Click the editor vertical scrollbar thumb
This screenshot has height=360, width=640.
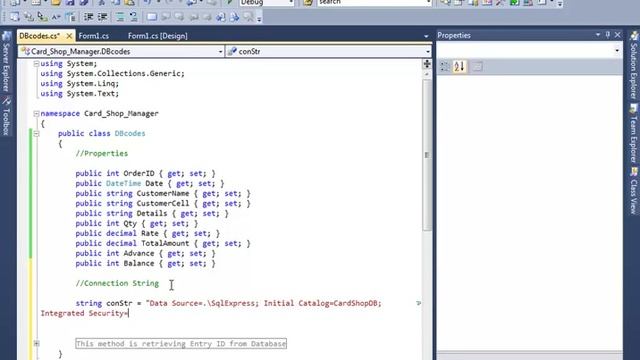427,155
